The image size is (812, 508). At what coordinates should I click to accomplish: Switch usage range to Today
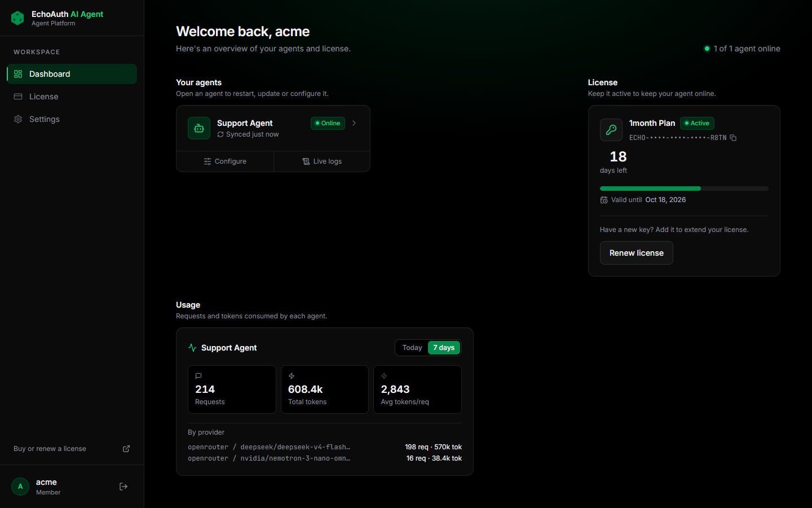[412, 348]
